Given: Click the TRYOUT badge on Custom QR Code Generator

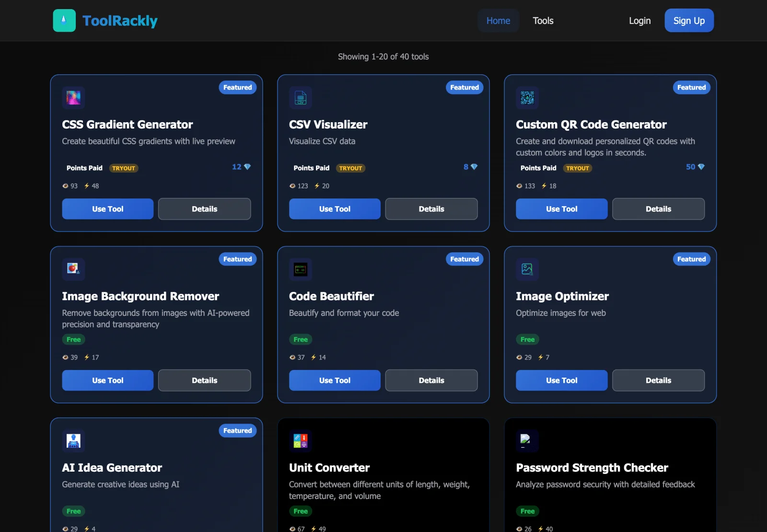Looking at the screenshot, I should pos(578,168).
